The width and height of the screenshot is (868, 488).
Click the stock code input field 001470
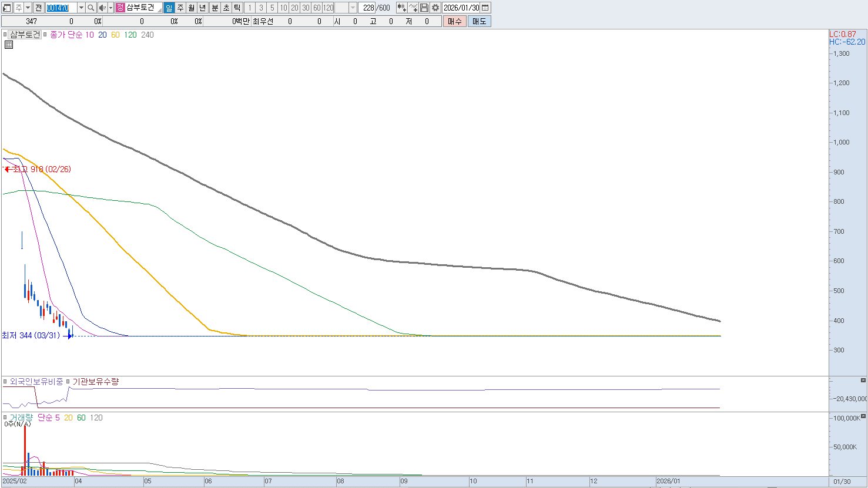[61, 8]
